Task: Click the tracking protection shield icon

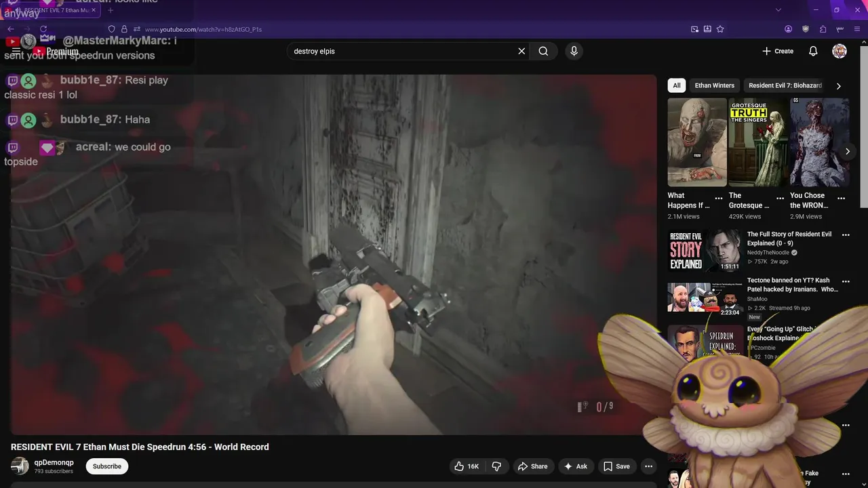Action: [x=112, y=29]
